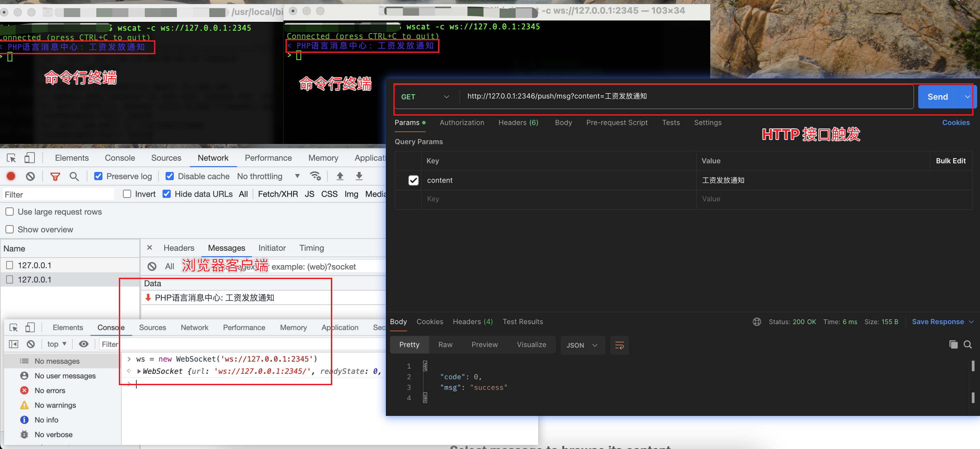980x449 pixels.
Task: Open the Headers tab of the WebSocket request
Action: pyautogui.click(x=179, y=248)
